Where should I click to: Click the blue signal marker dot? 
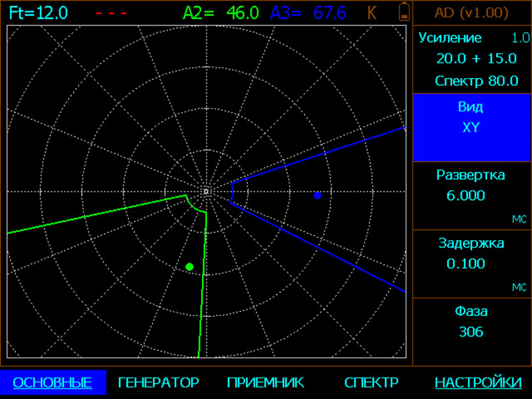[318, 196]
